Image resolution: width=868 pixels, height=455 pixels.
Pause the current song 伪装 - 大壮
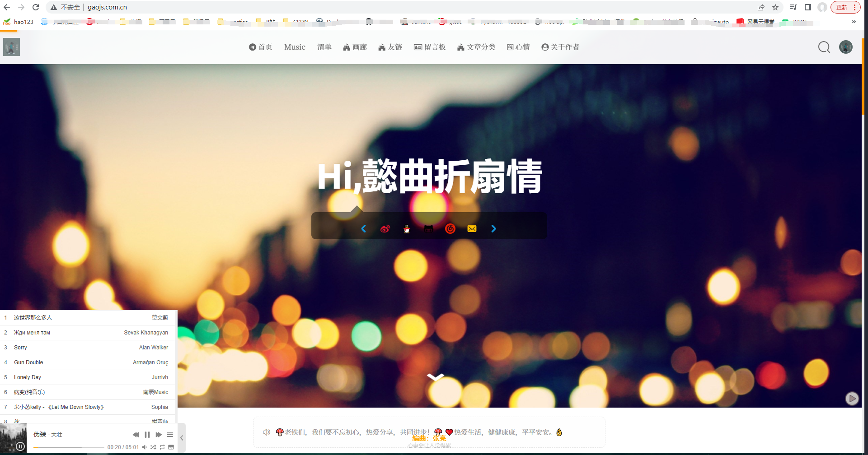pyautogui.click(x=147, y=434)
